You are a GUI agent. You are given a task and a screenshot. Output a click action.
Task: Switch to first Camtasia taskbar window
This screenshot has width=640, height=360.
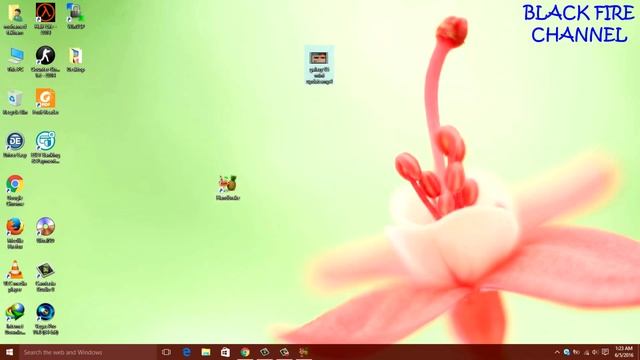pyautogui.click(x=264, y=352)
